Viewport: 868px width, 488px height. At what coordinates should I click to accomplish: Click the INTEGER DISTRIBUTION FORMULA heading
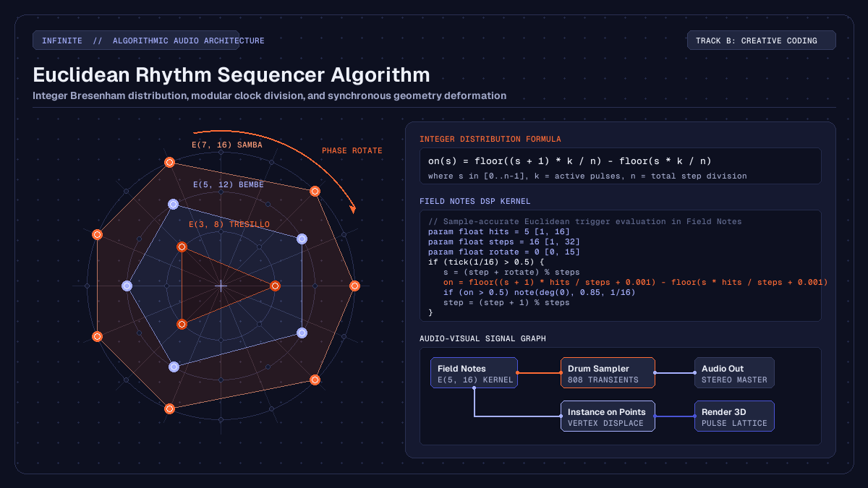click(x=490, y=139)
